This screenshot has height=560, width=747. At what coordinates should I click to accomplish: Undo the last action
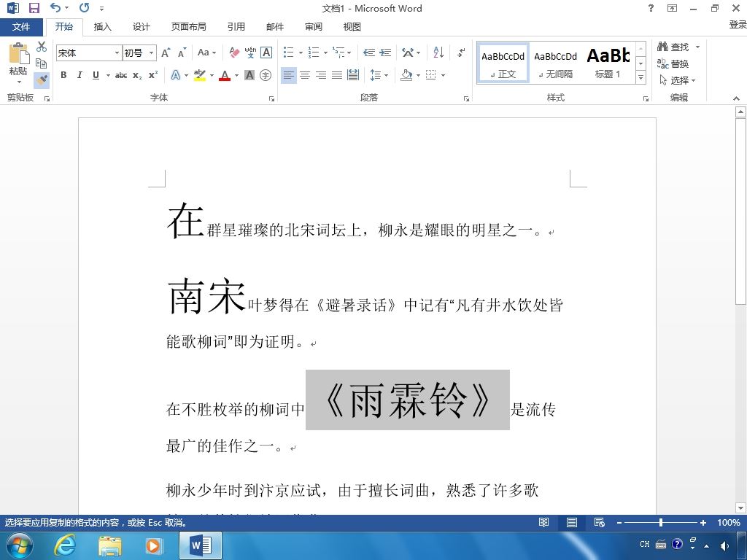point(55,7)
